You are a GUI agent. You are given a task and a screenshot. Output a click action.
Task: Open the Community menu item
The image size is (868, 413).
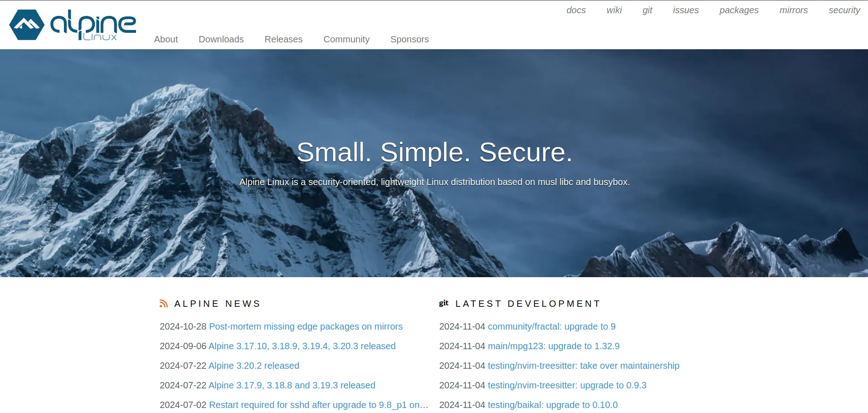[346, 39]
